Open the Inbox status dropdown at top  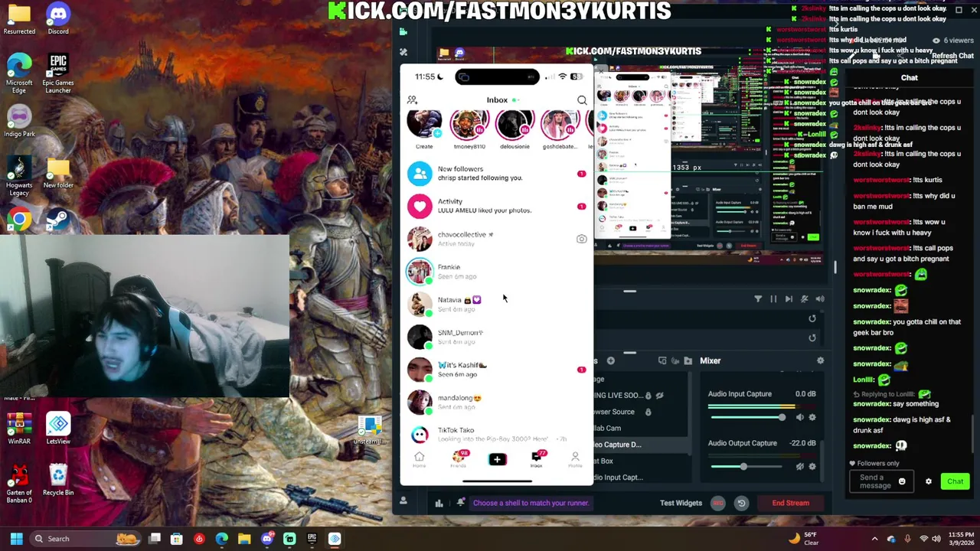tap(502, 100)
